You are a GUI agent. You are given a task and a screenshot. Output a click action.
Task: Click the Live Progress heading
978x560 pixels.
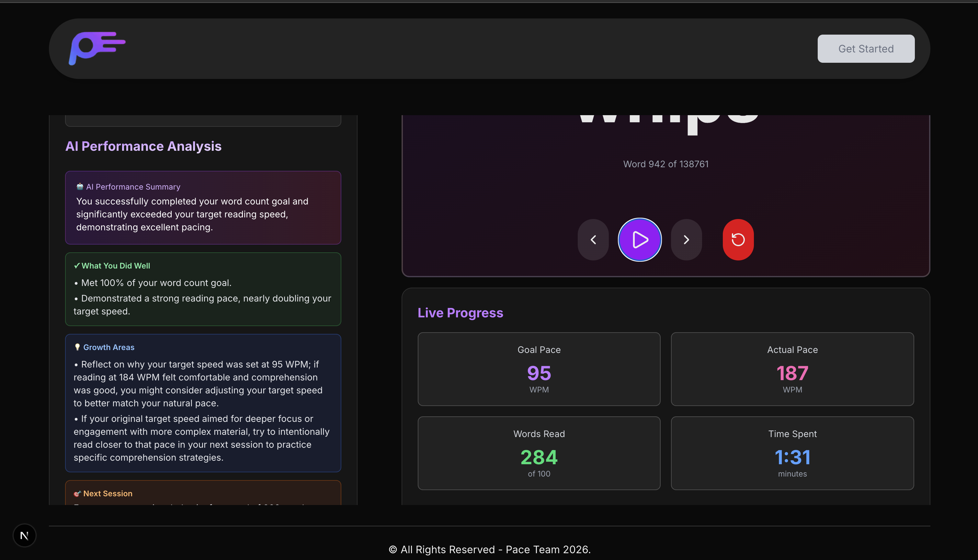click(x=460, y=313)
